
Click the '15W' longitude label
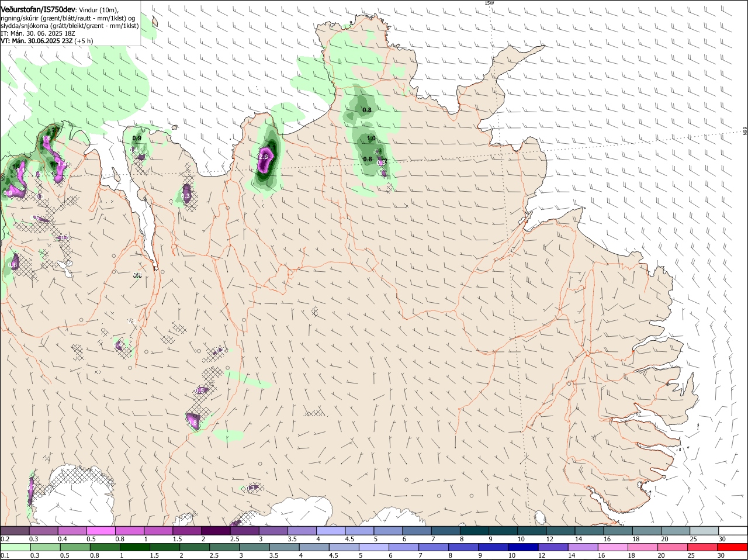489,3
